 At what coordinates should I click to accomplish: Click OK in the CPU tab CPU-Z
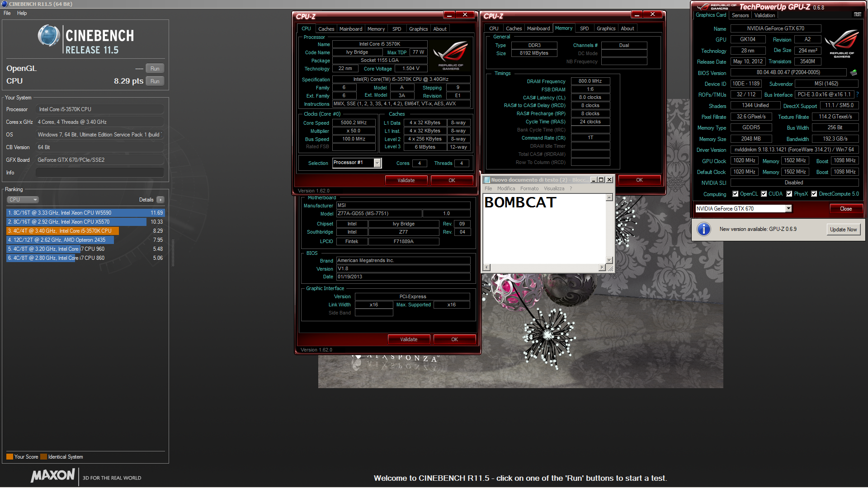click(452, 180)
